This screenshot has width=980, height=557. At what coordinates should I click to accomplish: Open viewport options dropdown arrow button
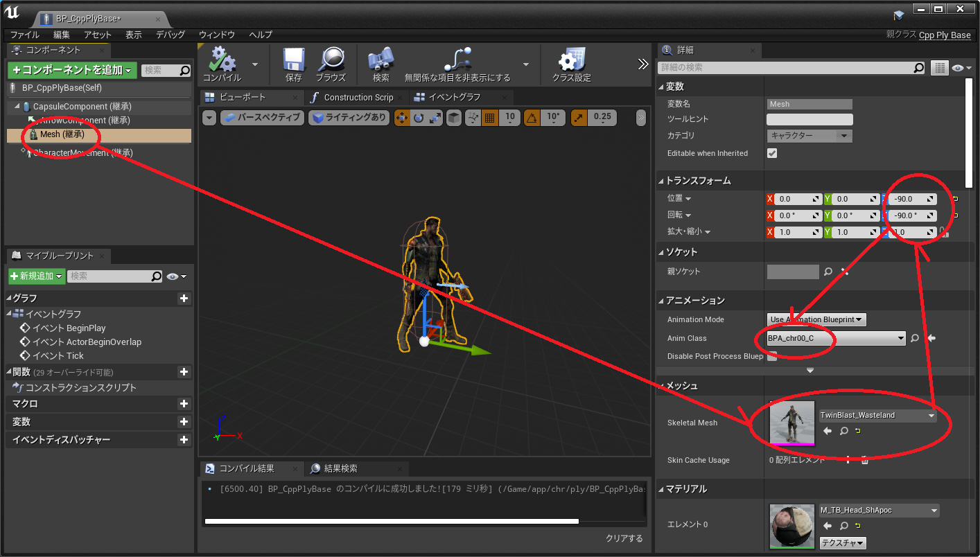(x=209, y=118)
